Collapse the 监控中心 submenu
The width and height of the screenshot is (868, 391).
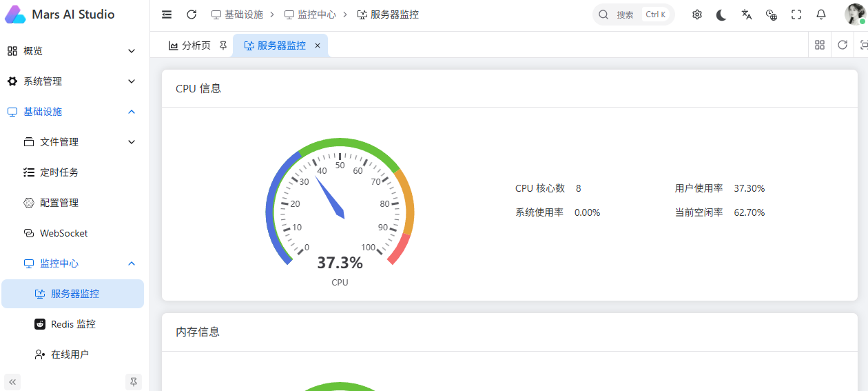(72, 263)
